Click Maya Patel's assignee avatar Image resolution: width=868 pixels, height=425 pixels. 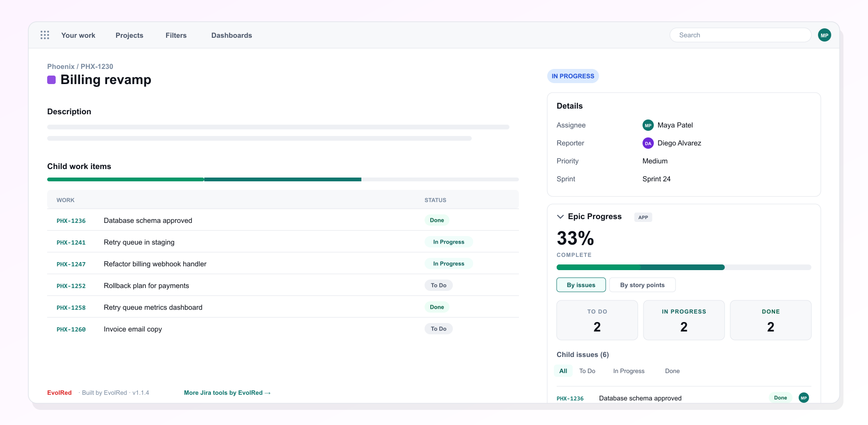coord(648,125)
